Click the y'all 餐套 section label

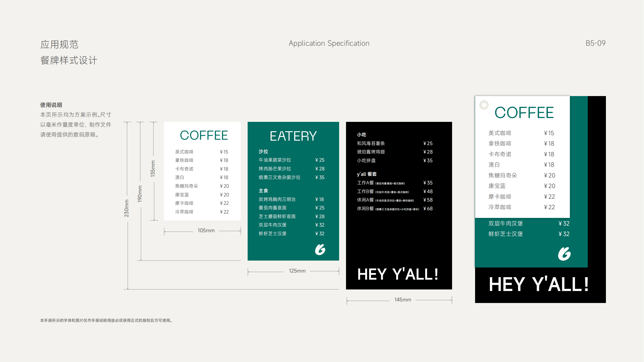pos(367,174)
